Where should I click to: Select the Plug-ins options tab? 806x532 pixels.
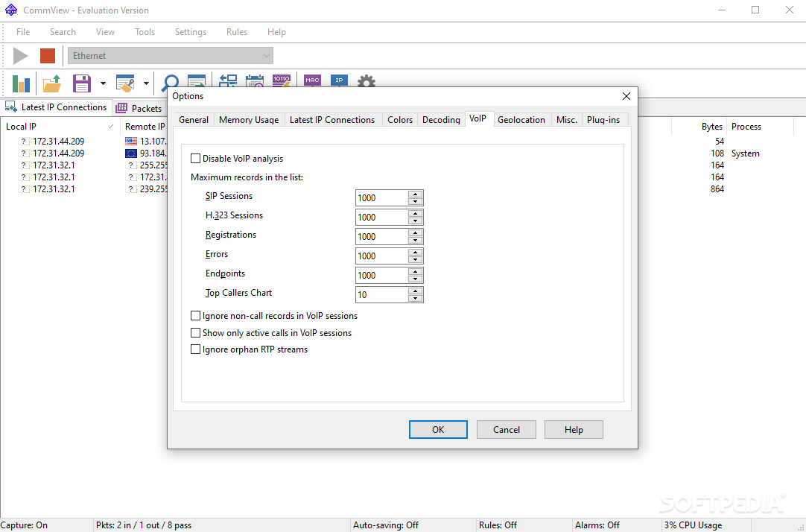click(603, 120)
